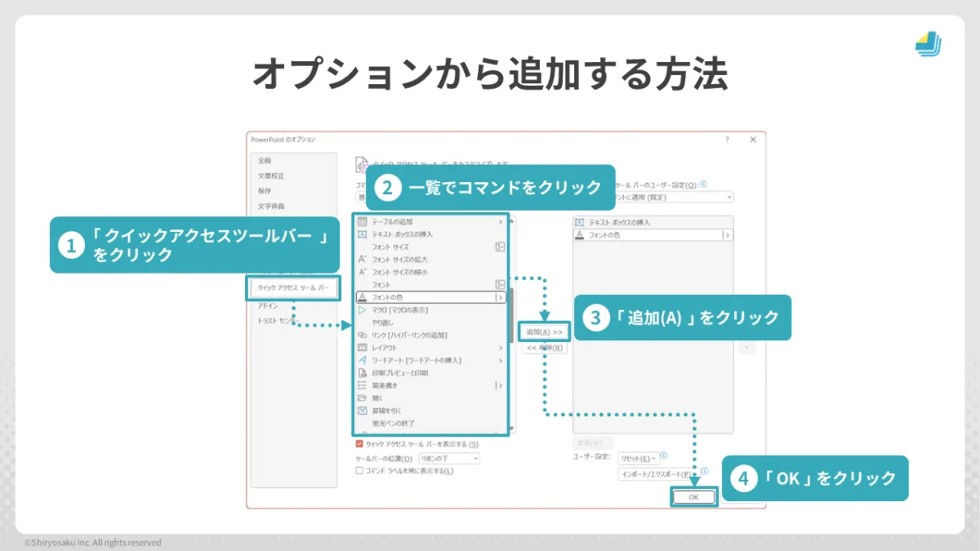
Task: Click the フォント サイズの縮小 icon
Action: (x=363, y=272)
